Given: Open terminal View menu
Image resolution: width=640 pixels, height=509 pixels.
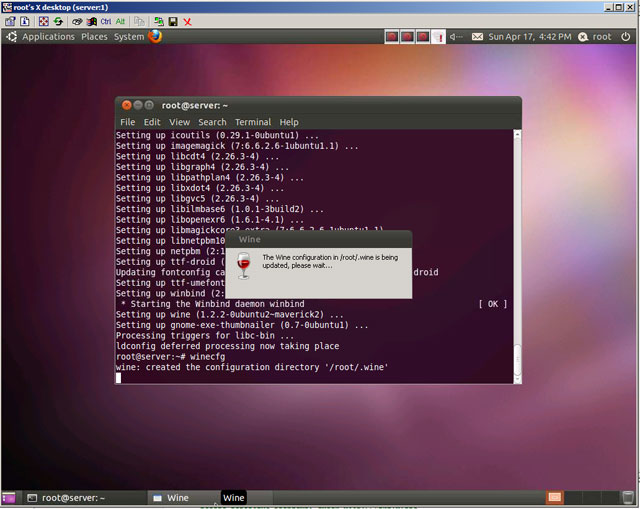Looking at the screenshot, I should (180, 122).
